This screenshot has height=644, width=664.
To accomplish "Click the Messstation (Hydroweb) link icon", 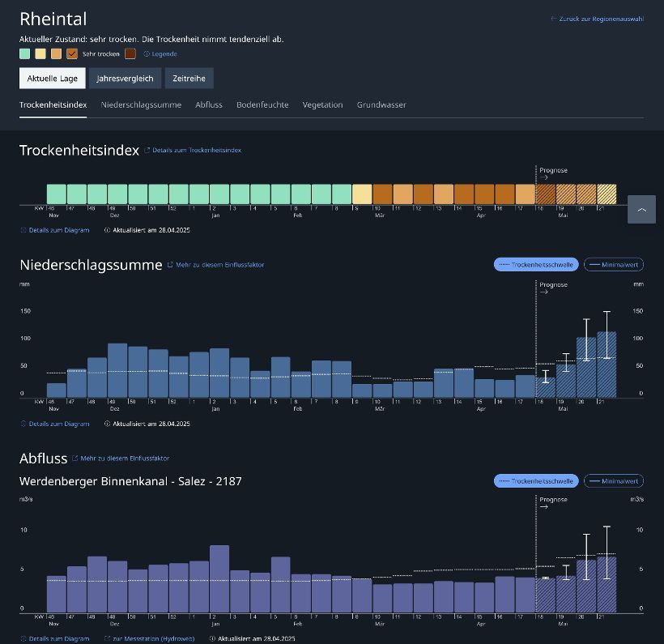I will point(107,638).
